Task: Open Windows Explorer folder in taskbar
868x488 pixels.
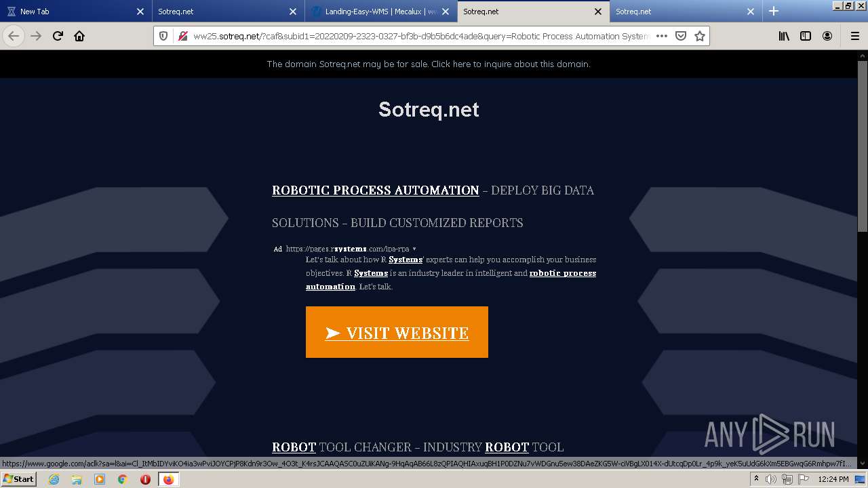Action: point(77,479)
